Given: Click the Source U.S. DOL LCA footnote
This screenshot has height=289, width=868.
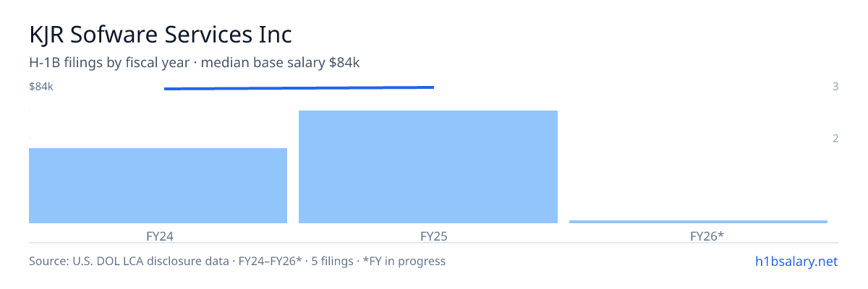Looking at the screenshot, I should (x=237, y=262).
